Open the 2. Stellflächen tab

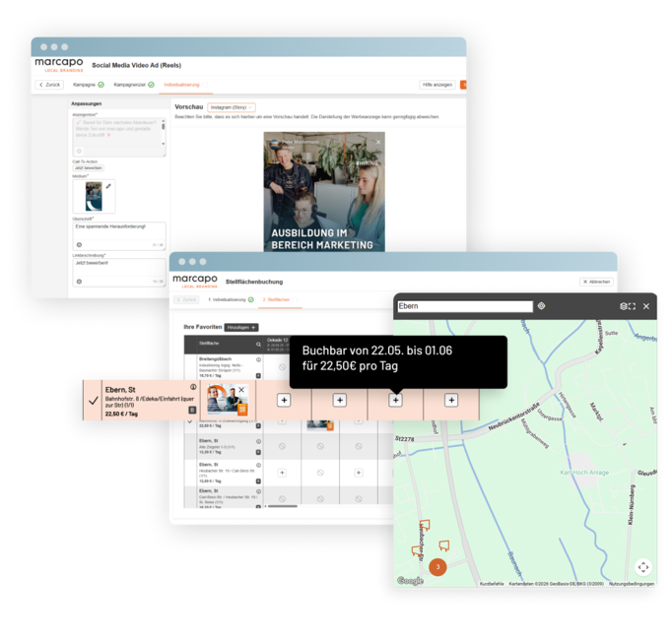coord(280,299)
